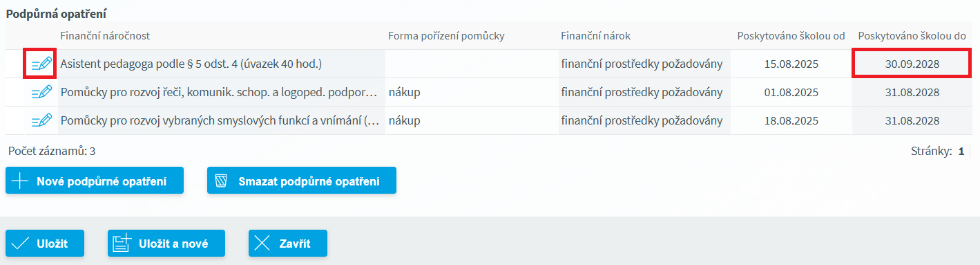Click the plus icon on Nové podpůrné opatření
980x265 pixels.
point(21,181)
